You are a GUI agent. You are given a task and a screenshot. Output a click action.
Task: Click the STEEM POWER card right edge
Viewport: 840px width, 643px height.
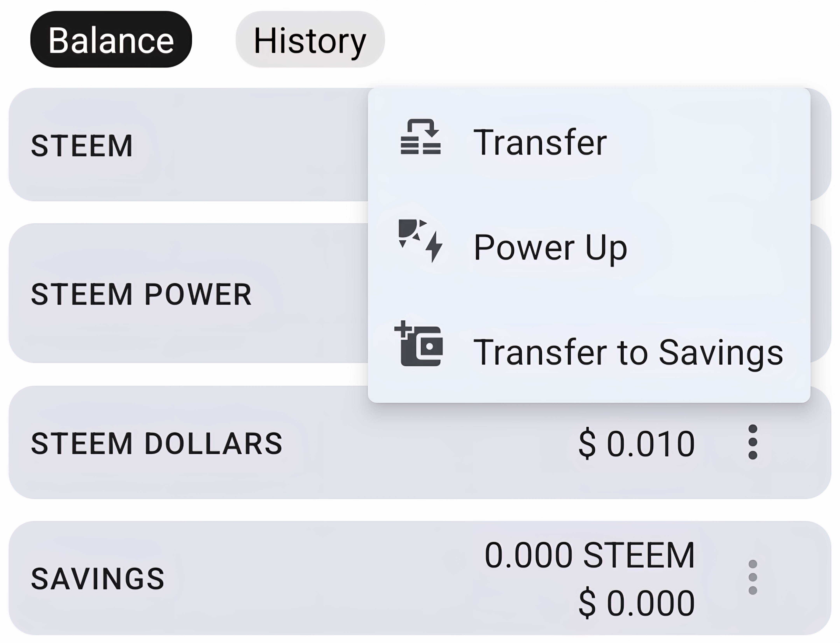[821, 293]
